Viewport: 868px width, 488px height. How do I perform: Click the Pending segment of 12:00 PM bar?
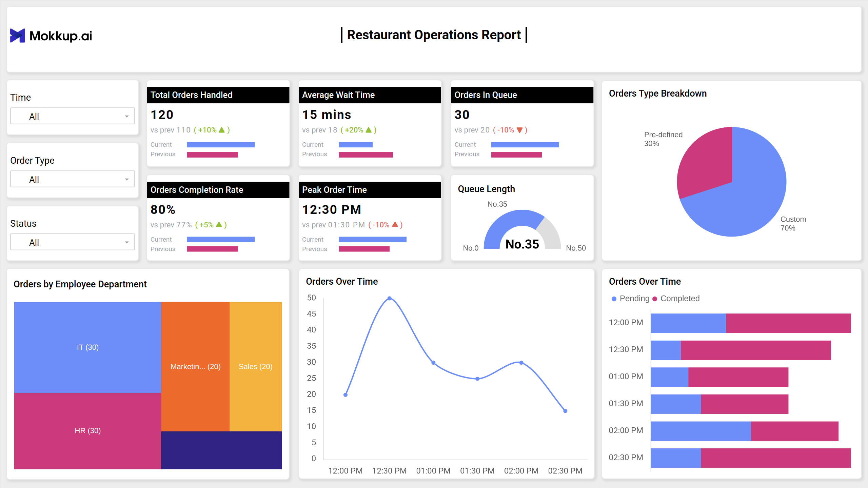[688, 323]
